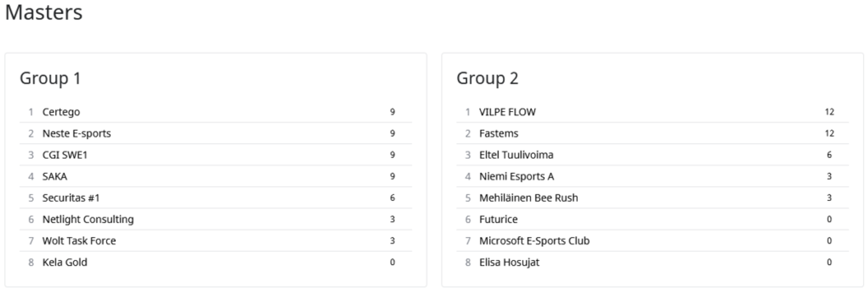Click Mehiläinen Bee Rush team row
Image resolution: width=868 pixels, height=293 pixels.
528,198
